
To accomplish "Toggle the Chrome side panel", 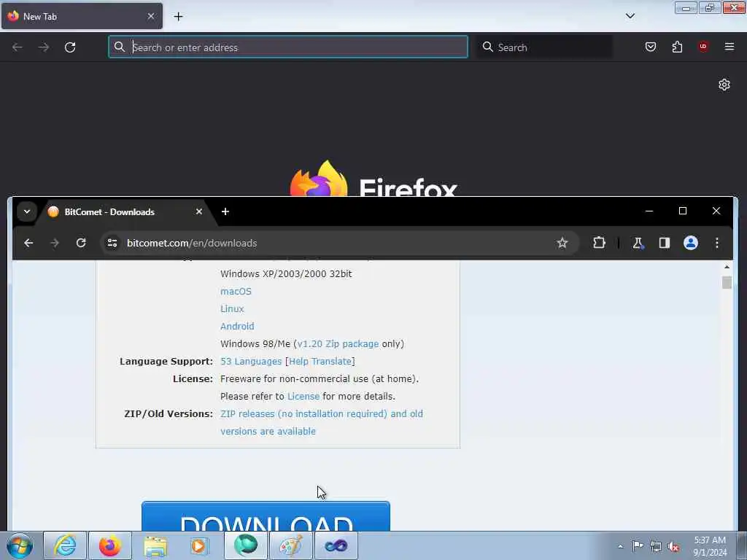I will pyautogui.click(x=664, y=243).
